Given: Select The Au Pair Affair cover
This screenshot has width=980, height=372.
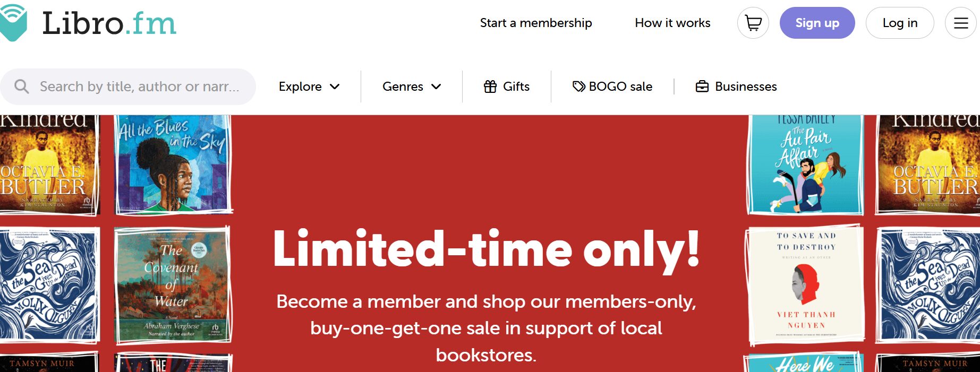Looking at the screenshot, I should pos(805,165).
